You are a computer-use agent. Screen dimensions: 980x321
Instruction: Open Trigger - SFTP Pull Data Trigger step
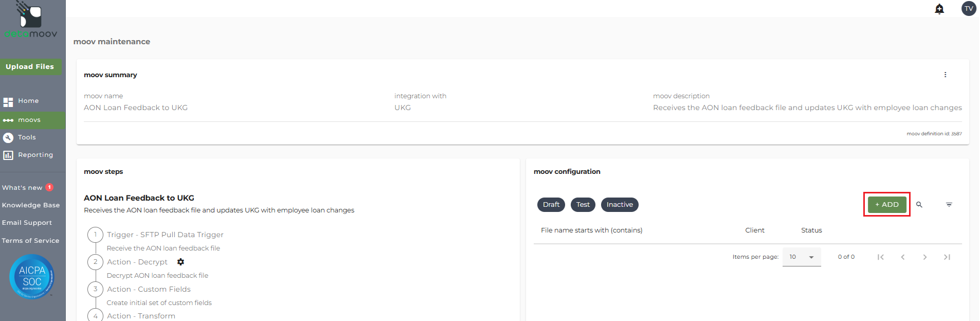point(165,235)
